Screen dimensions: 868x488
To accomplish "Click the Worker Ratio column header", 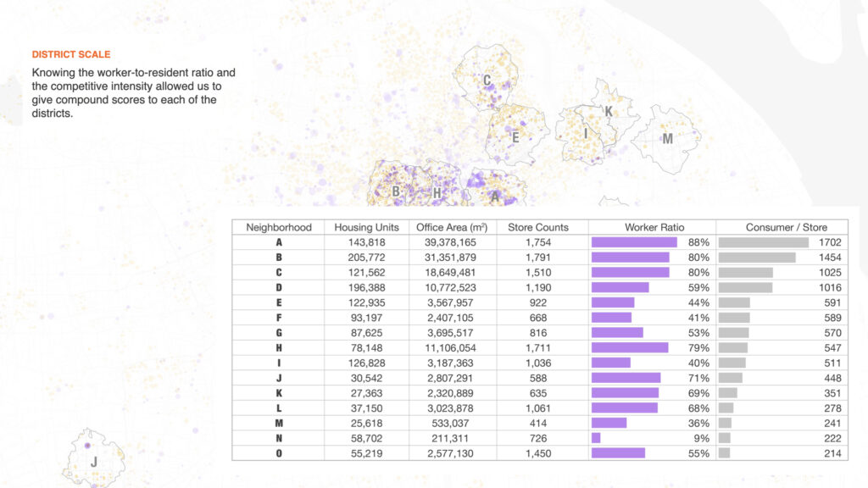I will 654,227.
